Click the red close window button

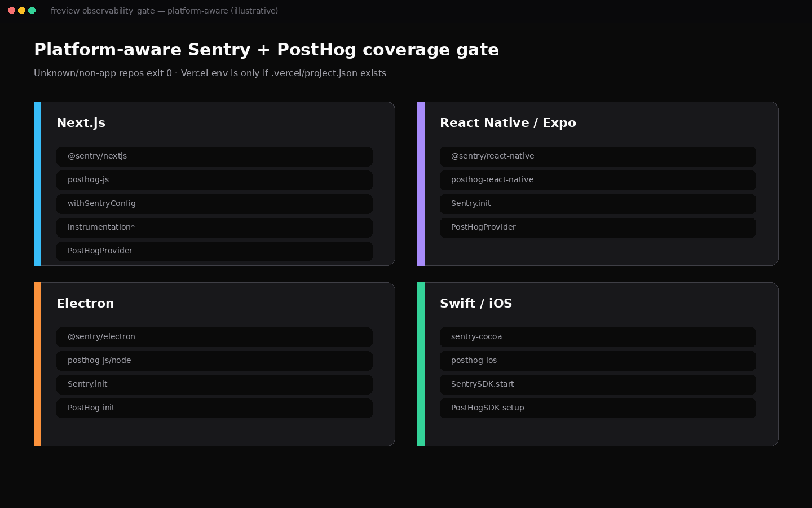[x=11, y=11]
